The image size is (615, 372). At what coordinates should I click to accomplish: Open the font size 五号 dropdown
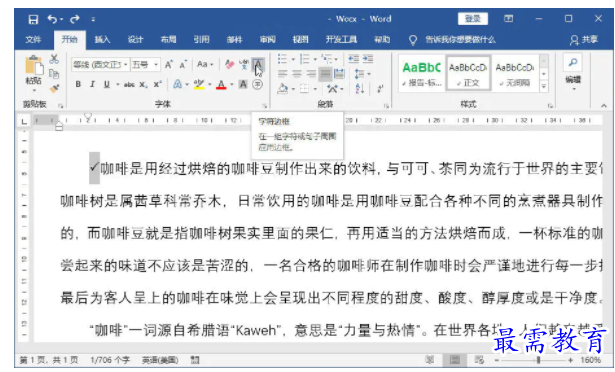point(156,64)
